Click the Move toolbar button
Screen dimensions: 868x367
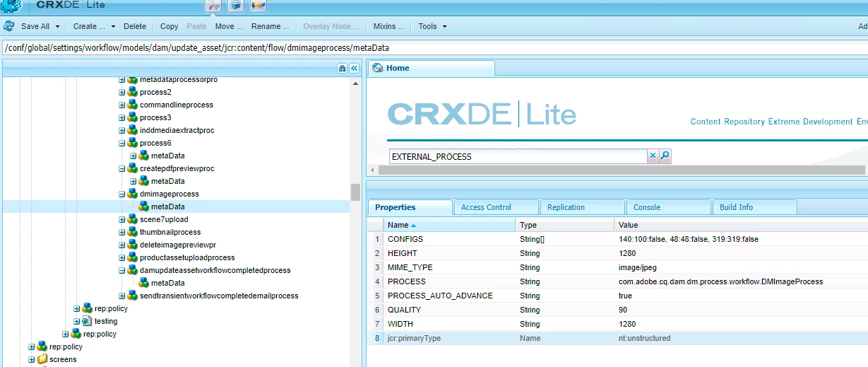229,26
